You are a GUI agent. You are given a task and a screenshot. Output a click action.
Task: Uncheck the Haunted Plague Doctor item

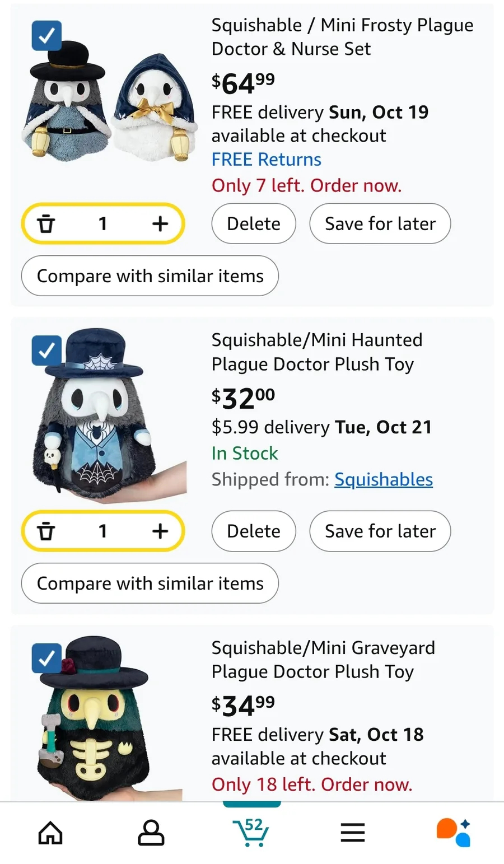point(46,351)
